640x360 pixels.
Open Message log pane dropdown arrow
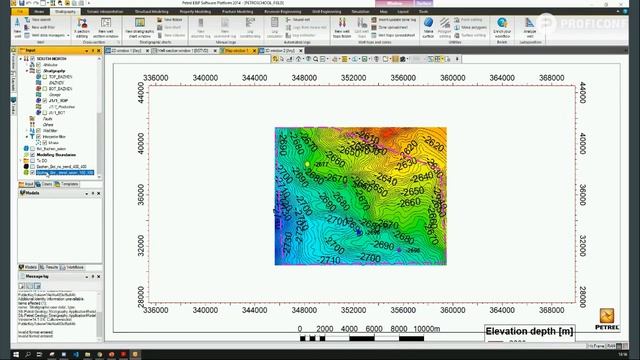pos(87,277)
